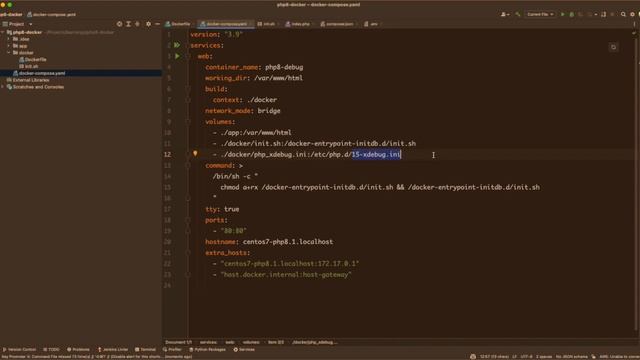Click the '2 spaces' indent status widget

pyautogui.click(x=544, y=356)
